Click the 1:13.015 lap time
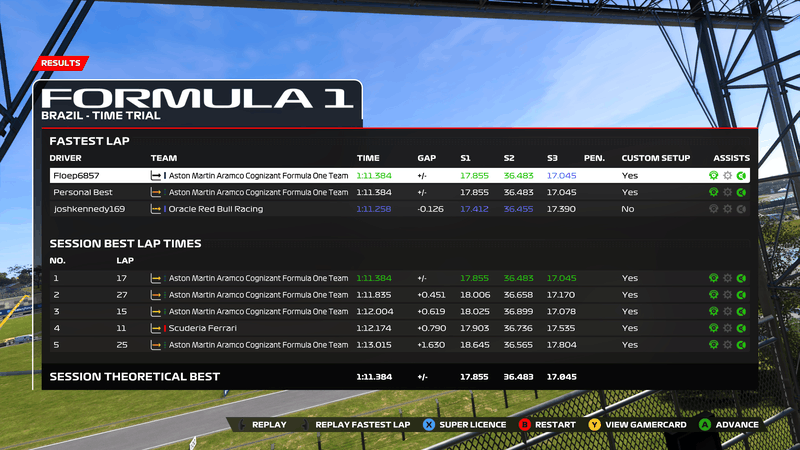 374,345
